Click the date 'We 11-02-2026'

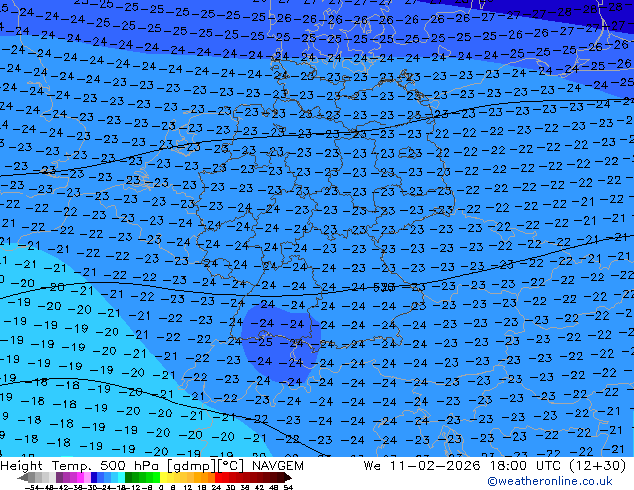(x=423, y=466)
